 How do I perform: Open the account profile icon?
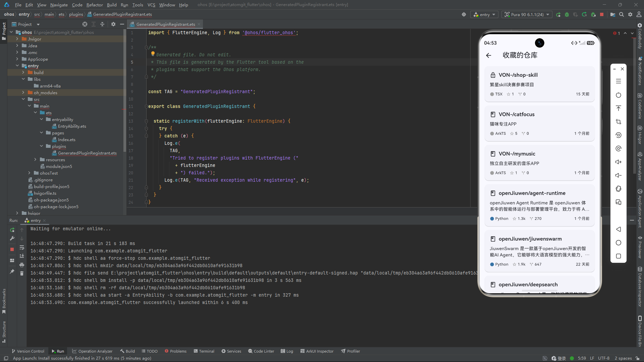pyautogui.click(x=639, y=14)
